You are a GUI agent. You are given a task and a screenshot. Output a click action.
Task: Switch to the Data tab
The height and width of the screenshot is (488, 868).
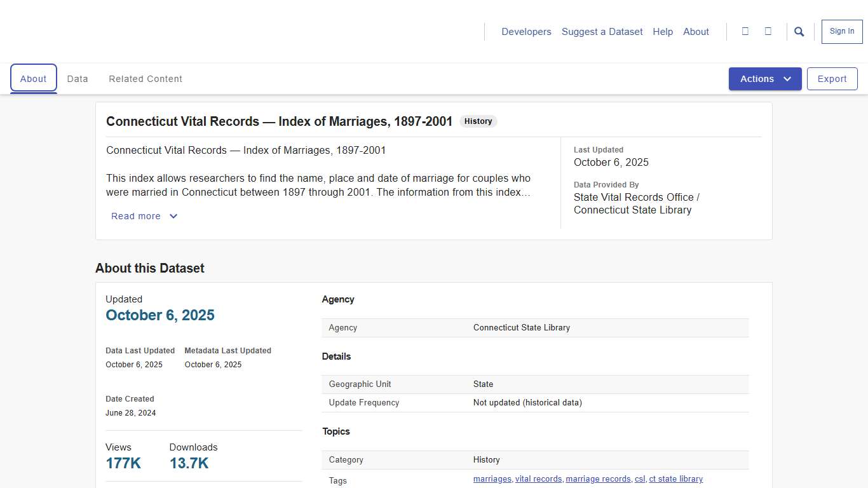(x=78, y=78)
